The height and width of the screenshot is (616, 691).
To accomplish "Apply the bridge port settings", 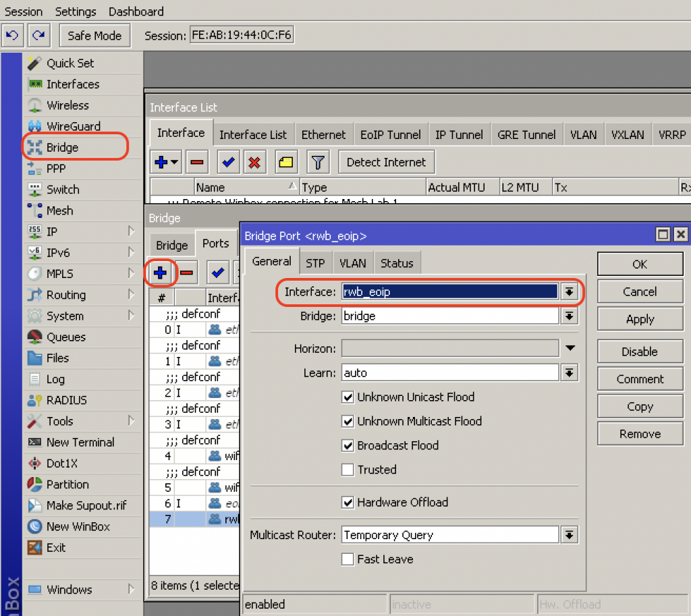I will point(639,318).
